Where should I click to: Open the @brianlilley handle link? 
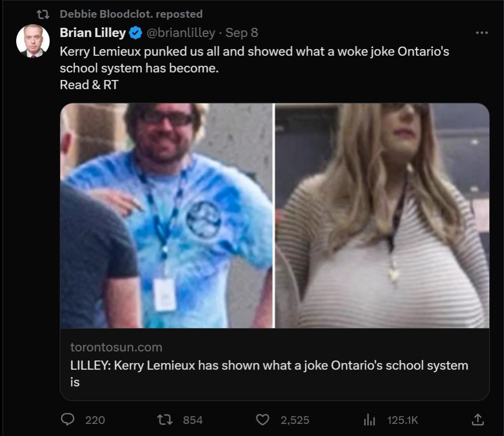181,33
